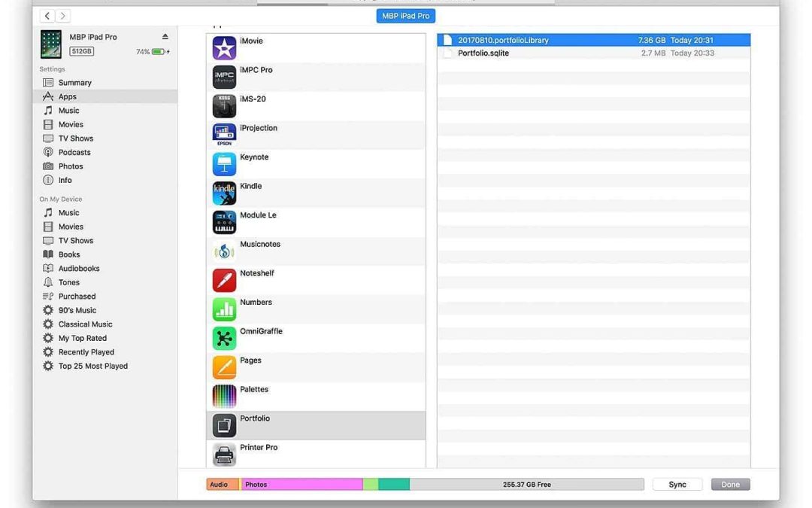812x508 pixels.
Task: Select the Recently Played playlist
Action: pos(86,352)
